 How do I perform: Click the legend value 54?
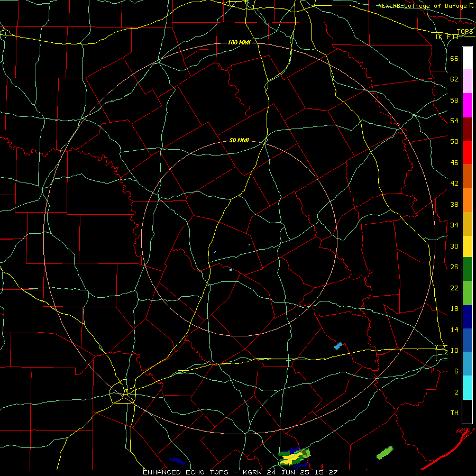point(454,121)
